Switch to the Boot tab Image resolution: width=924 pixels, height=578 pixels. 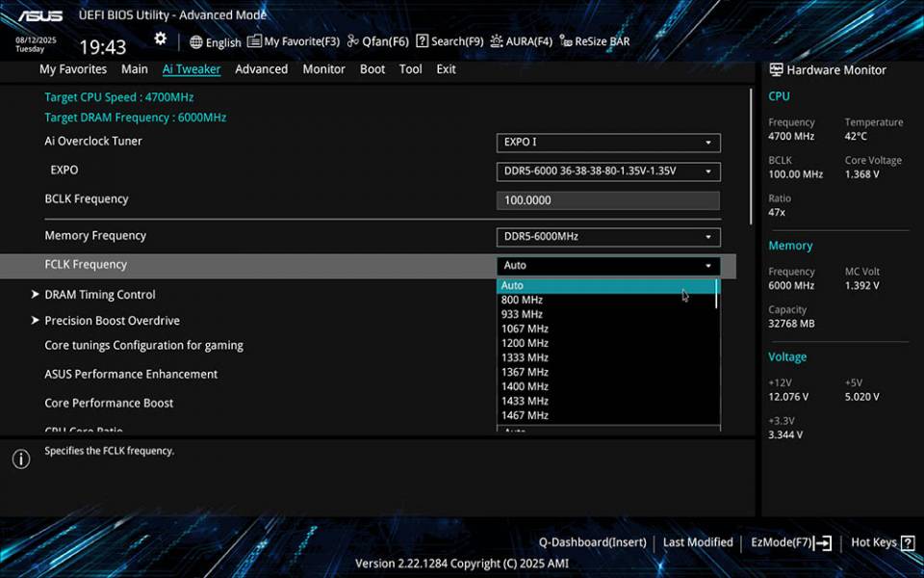(x=372, y=68)
